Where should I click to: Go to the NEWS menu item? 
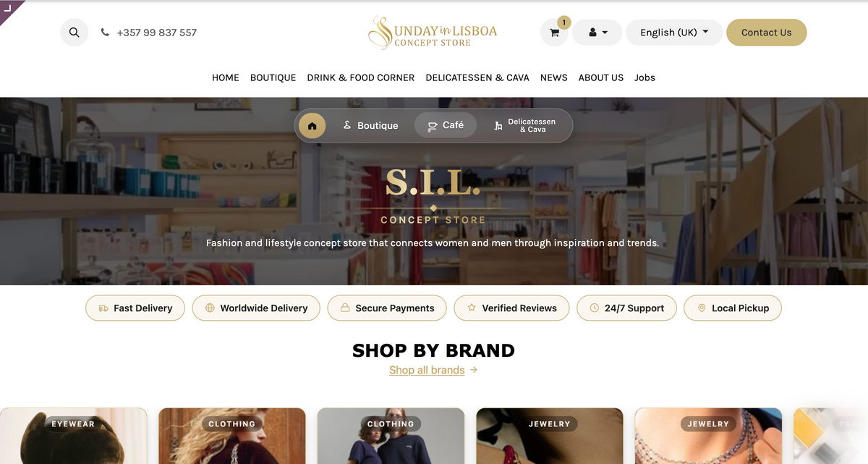[x=554, y=77]
